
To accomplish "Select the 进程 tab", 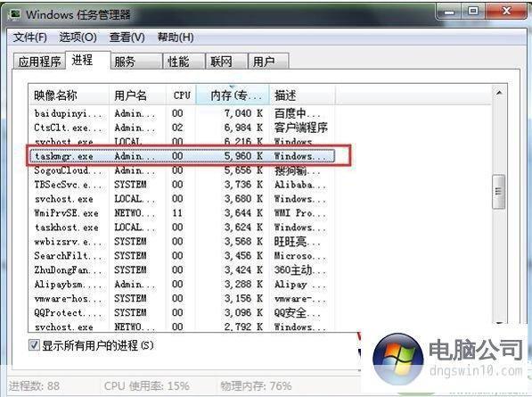I will point(88,60).
